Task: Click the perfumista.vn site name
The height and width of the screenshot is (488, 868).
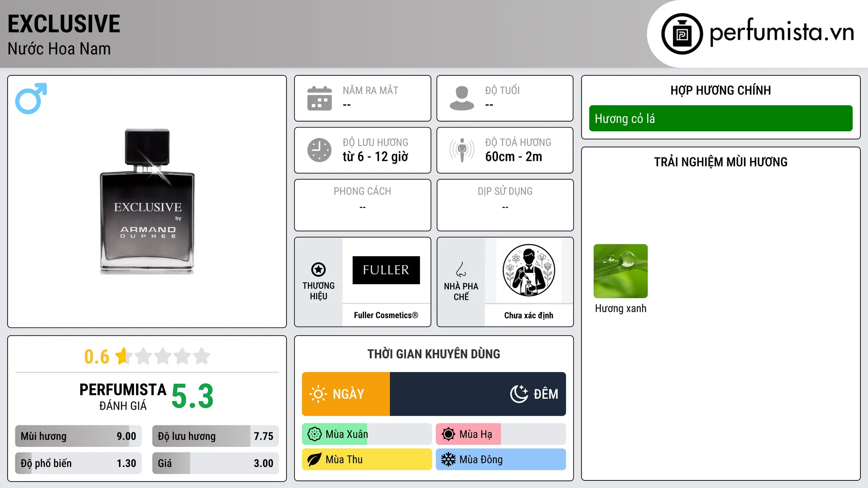Action: 782,33
